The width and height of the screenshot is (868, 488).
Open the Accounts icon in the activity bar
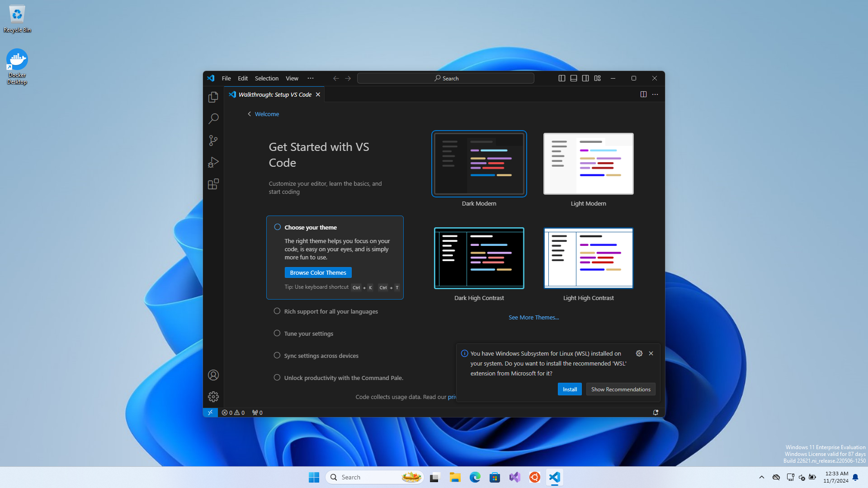[x=213, y=375]
